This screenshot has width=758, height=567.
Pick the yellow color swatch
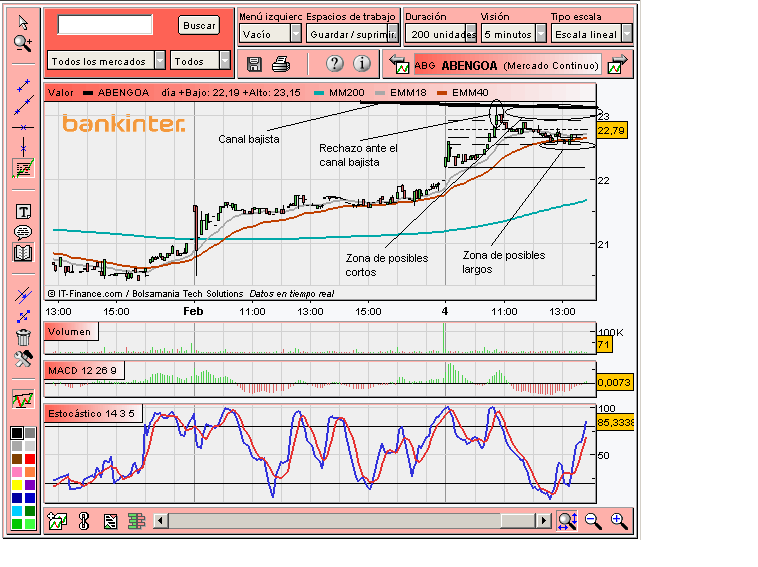click(x=17, y=484)
